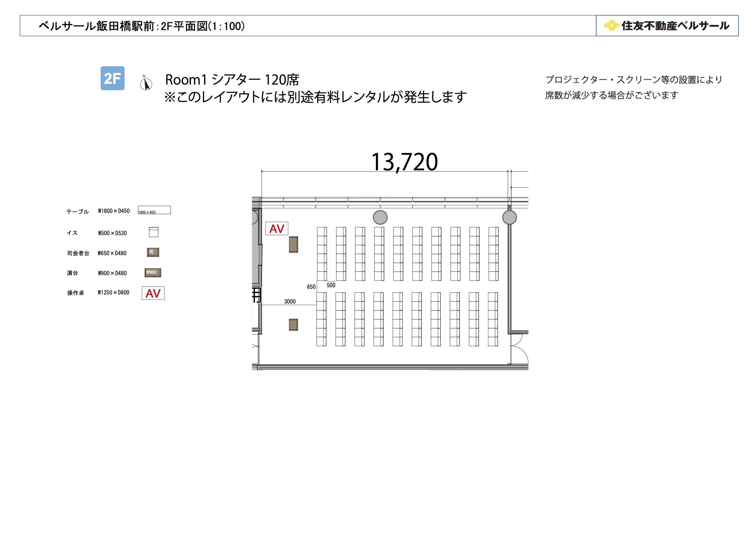Click the brown 司会者台 legend icon
This screenshot has width=756, height=534.
click(153, 252)
